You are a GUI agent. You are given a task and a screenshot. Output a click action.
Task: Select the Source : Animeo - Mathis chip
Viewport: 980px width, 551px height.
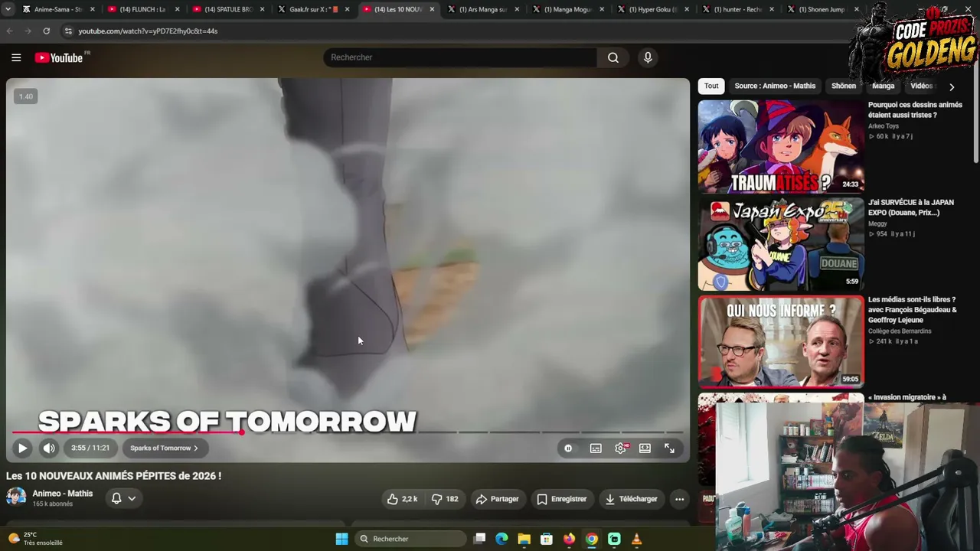(775, 86)
